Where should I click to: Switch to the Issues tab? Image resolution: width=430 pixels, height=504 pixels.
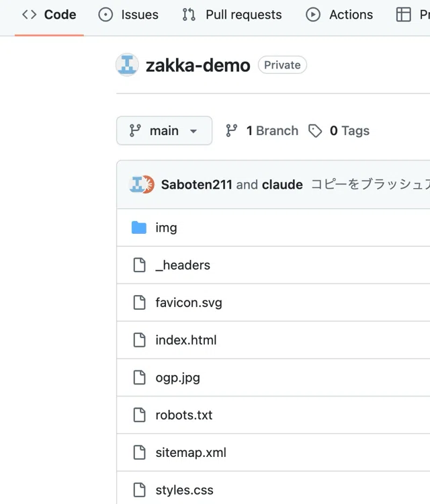[x=128, y=15]
